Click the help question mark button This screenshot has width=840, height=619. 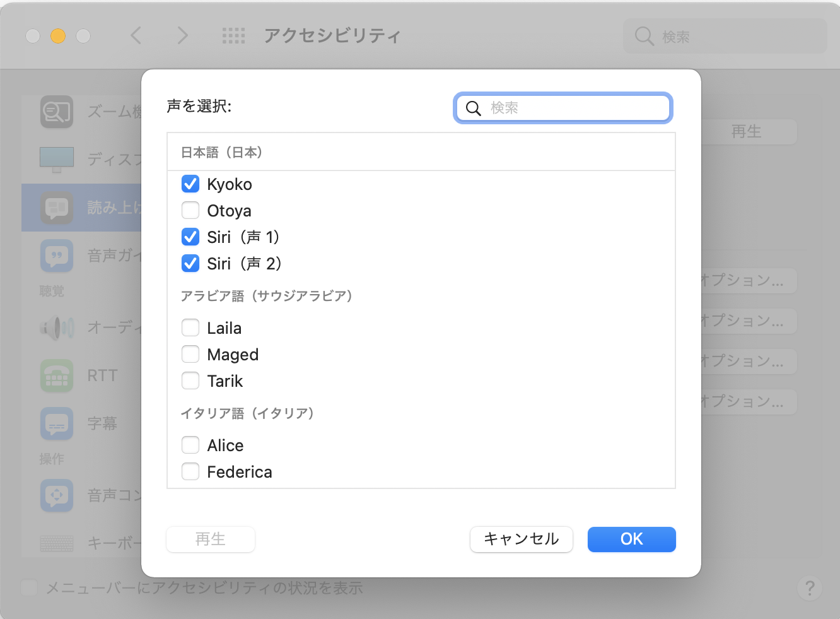[x=810, y=588]
